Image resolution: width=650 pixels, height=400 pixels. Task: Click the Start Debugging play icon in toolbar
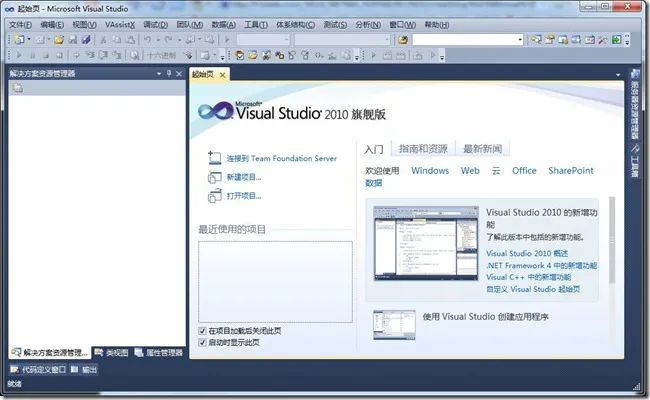227,40
